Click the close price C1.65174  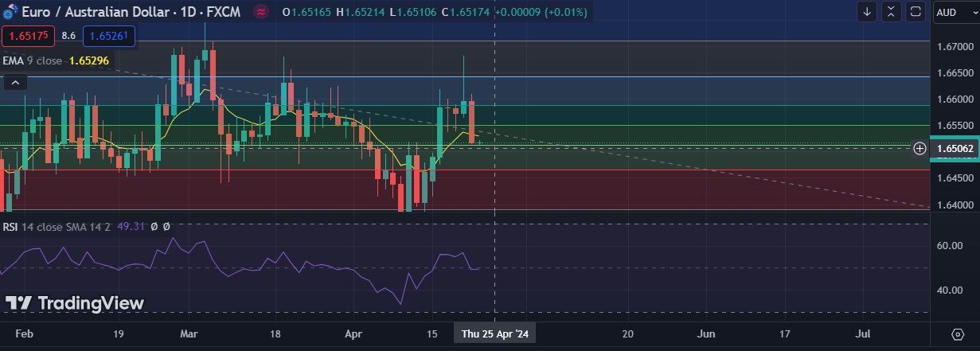coord(466,13)
